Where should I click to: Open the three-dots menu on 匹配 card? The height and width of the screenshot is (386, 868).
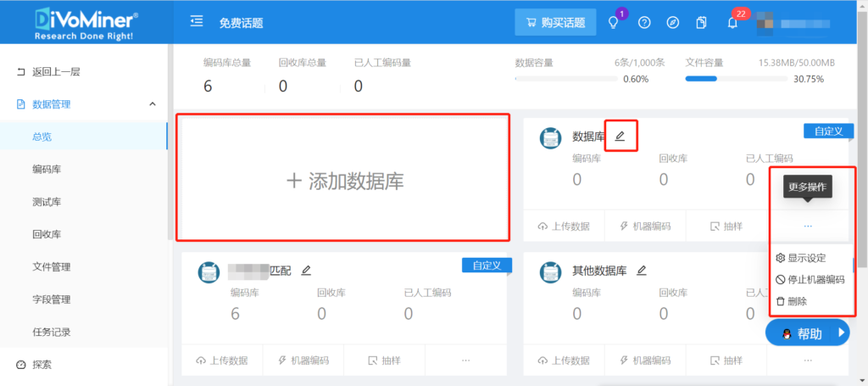point(465,361)
